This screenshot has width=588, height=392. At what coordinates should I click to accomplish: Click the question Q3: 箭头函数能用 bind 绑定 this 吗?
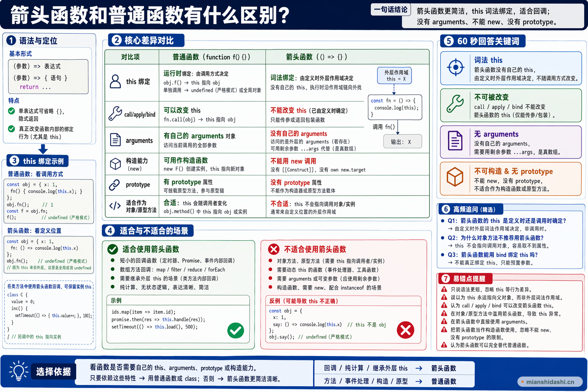click(x=493, y=255)
